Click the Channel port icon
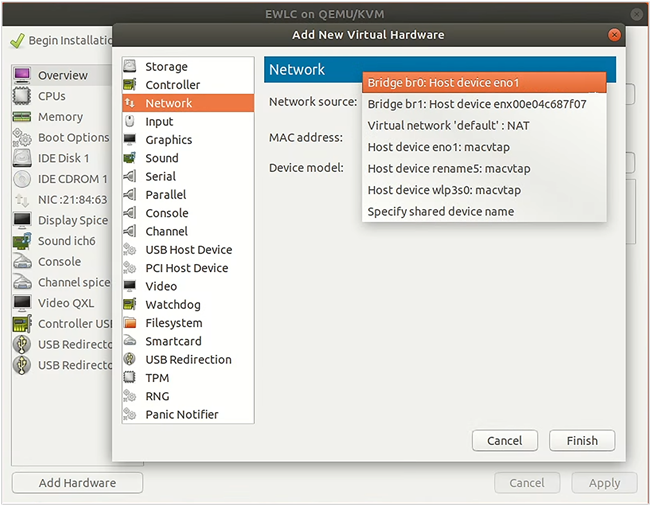 click(x=130, y=231)
